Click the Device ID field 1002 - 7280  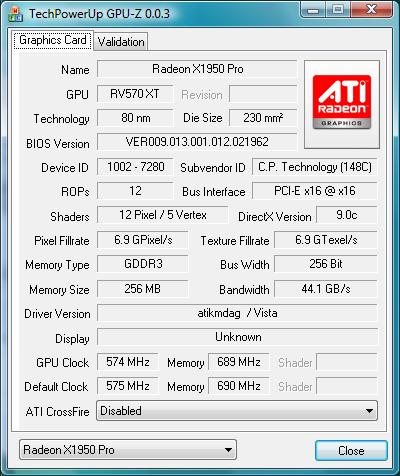135,167
